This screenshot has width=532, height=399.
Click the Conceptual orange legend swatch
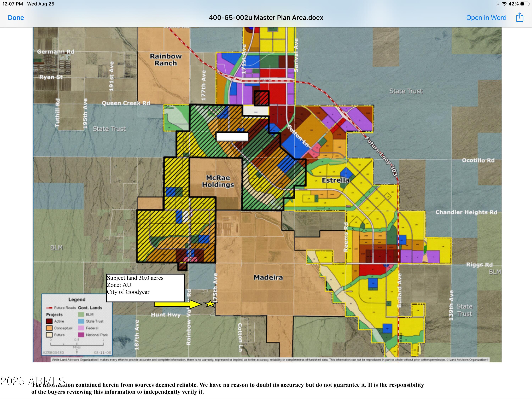49,328
